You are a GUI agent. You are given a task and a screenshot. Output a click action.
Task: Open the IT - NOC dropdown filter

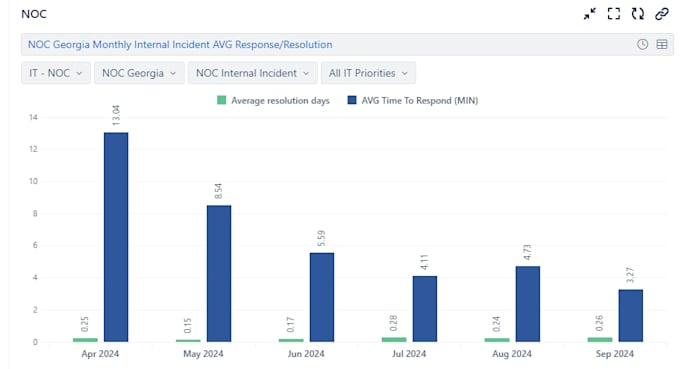pyautogui.click(x=56, y=73)
